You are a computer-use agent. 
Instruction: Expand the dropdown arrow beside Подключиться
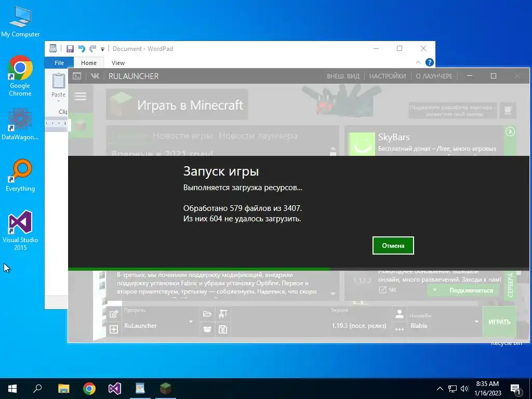[x=435, y=290]
